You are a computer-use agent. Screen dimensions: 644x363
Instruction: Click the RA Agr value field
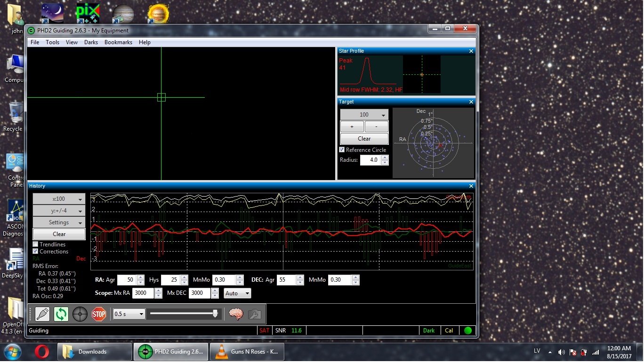(127, 280)
